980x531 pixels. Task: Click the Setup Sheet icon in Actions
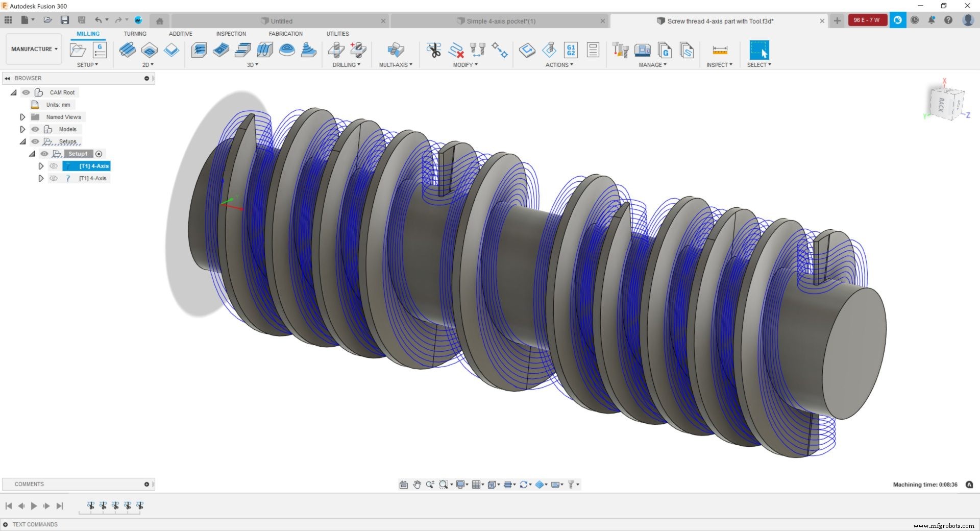tap(593, 50)
